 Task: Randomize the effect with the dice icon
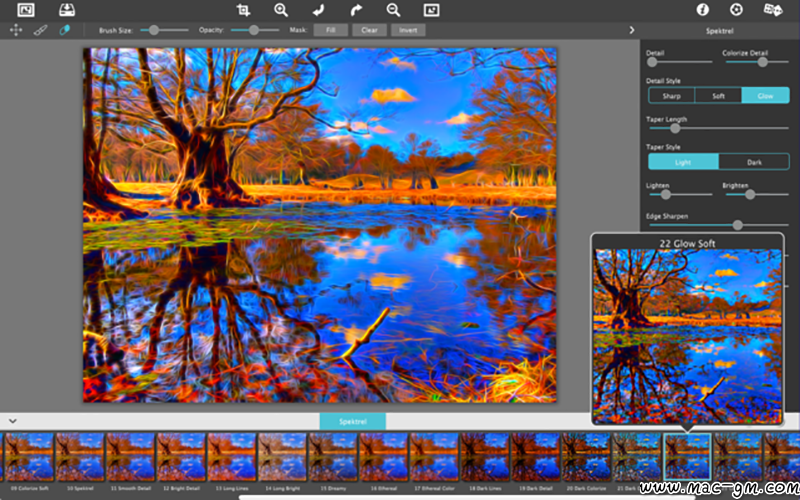tap(772, 9)
